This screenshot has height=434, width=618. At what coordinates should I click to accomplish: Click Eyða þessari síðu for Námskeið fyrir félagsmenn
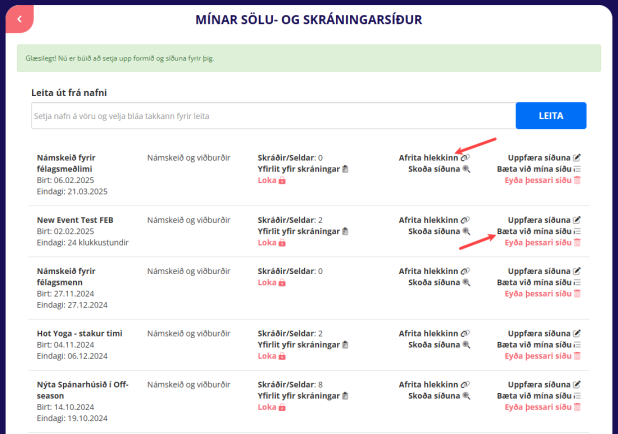[538, 295]
